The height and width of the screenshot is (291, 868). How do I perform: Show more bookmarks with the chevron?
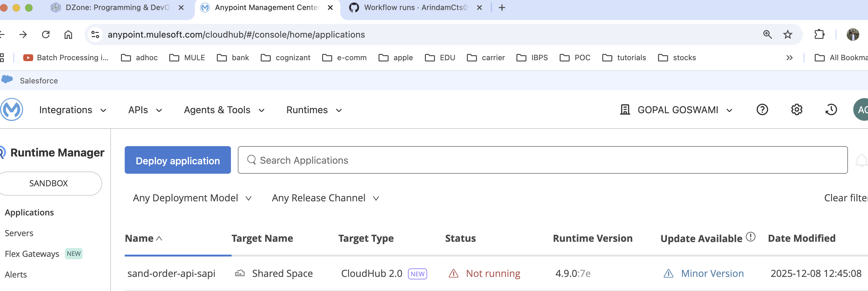(789, 58)
